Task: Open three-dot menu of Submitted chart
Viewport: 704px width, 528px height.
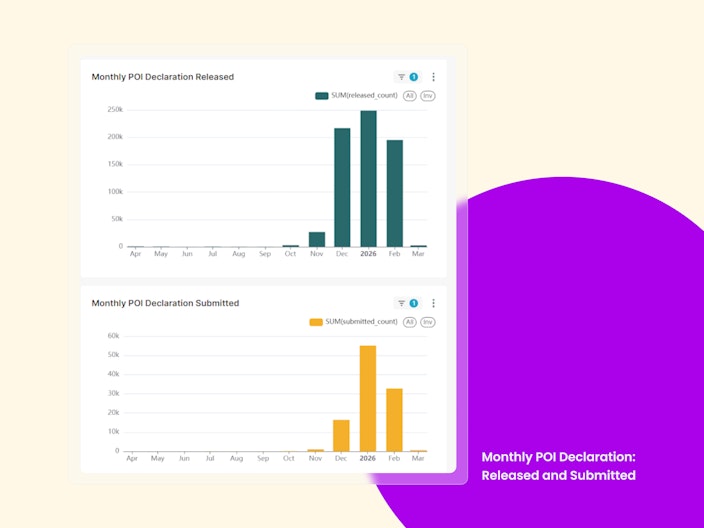Action: click(433, 303)
